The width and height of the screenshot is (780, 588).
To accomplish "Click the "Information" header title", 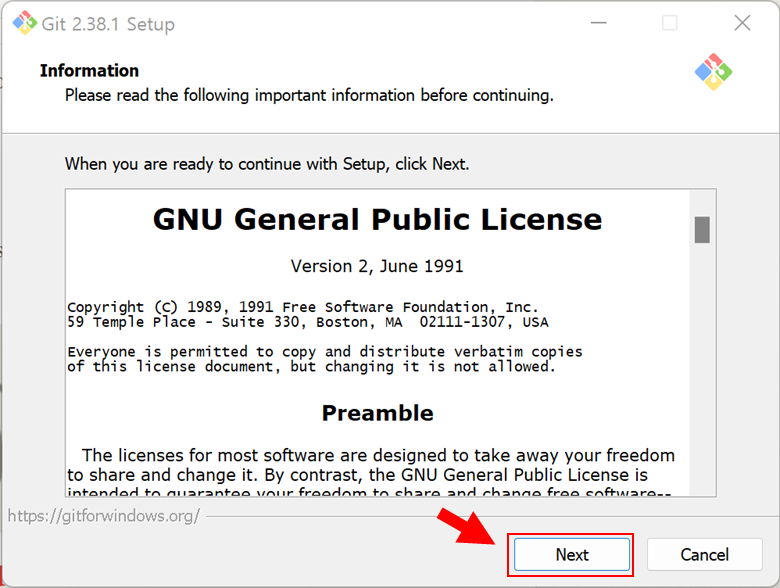I will 90,71.
